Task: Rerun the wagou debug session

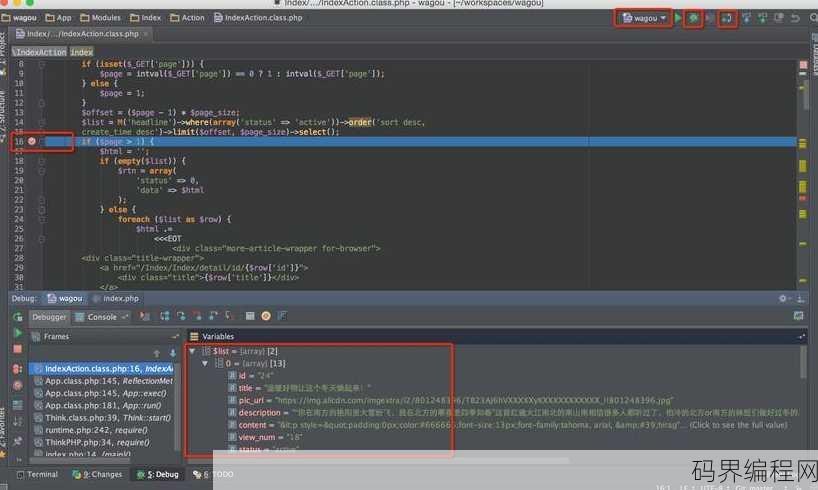Action: coord(18,316)
